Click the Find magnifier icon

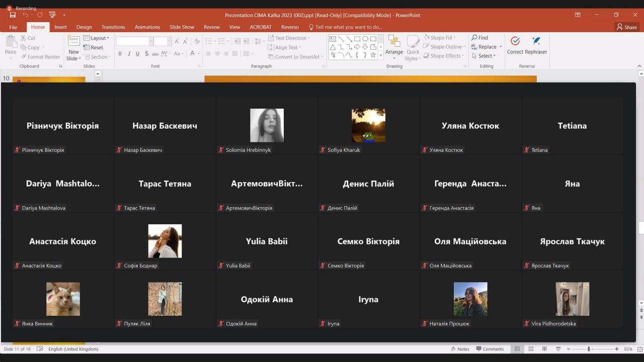[x=474, y=38]
